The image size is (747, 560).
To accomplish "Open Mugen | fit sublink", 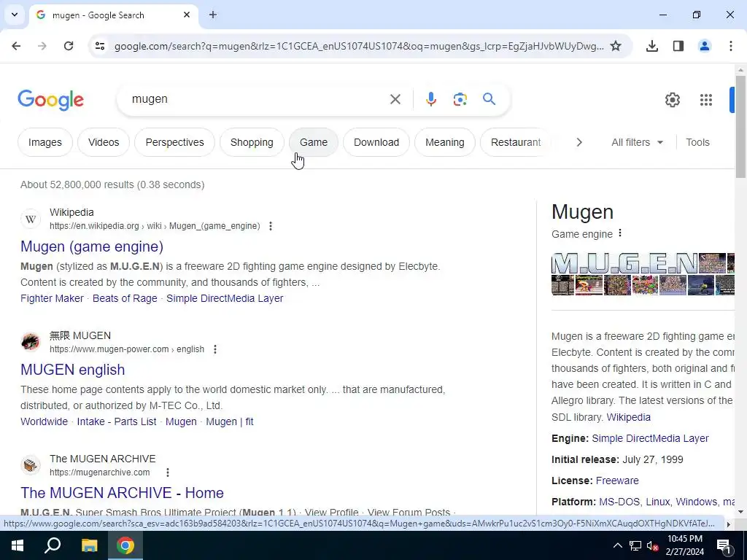I will [x=230, y=421].
